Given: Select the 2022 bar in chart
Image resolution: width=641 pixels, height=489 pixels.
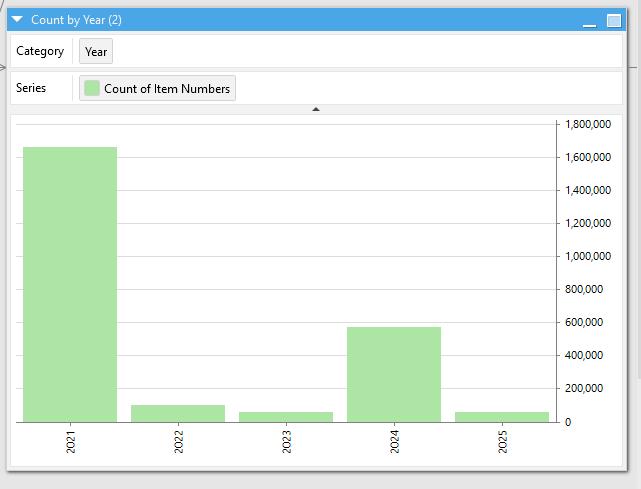Looking at the screenshot, I should pyautogui.click(x=178, y=413).
